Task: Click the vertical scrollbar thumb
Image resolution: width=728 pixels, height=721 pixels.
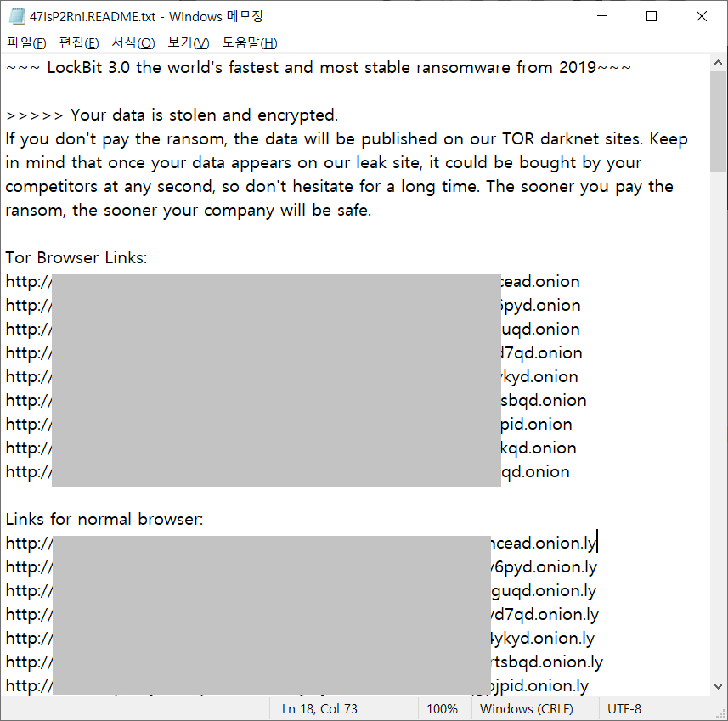Action: [x=719, y=121]
